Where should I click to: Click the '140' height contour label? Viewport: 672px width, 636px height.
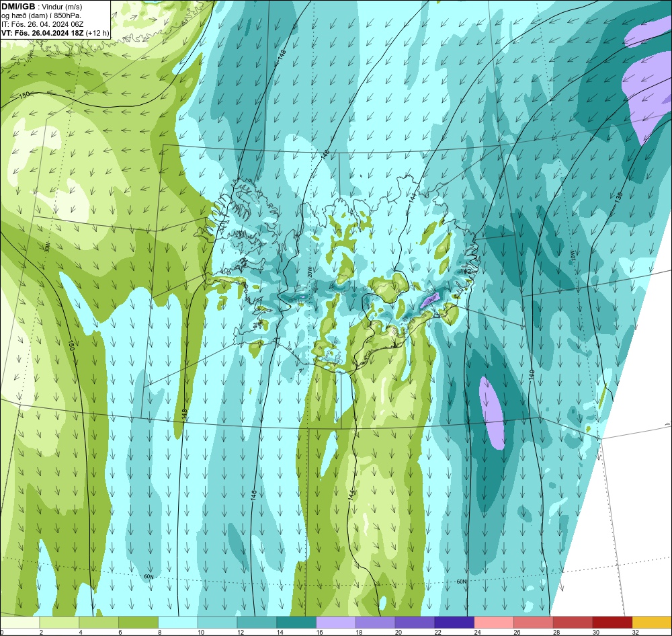532,375
